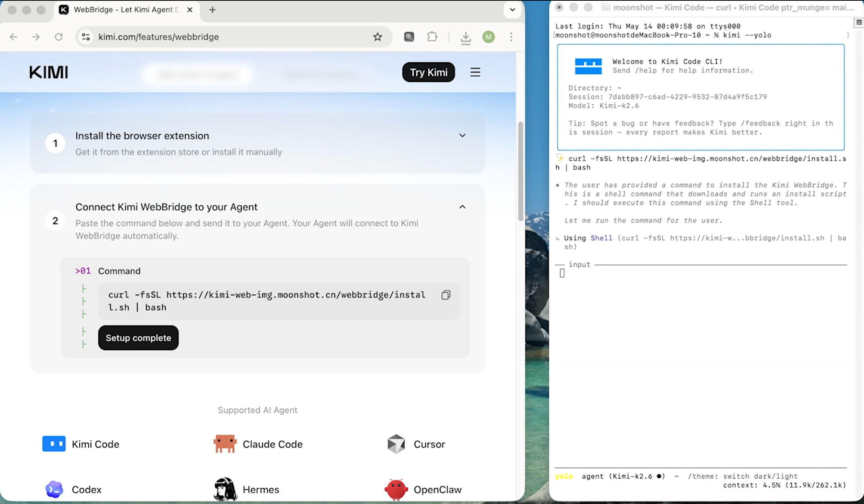
Task: Click the Cursor label
Action: point(429,444)
